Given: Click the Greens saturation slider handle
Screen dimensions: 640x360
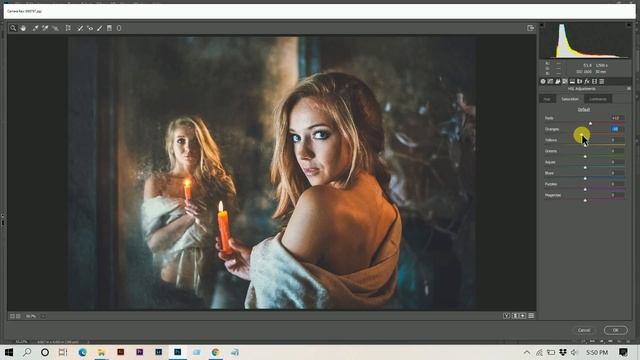Looking at the screenshot, I should pyautogui.click(x=585, y=156).
